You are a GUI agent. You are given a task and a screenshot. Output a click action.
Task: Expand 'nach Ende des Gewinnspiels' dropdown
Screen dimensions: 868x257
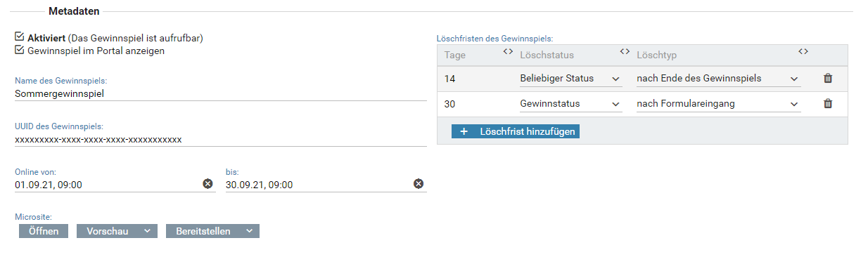718,78
